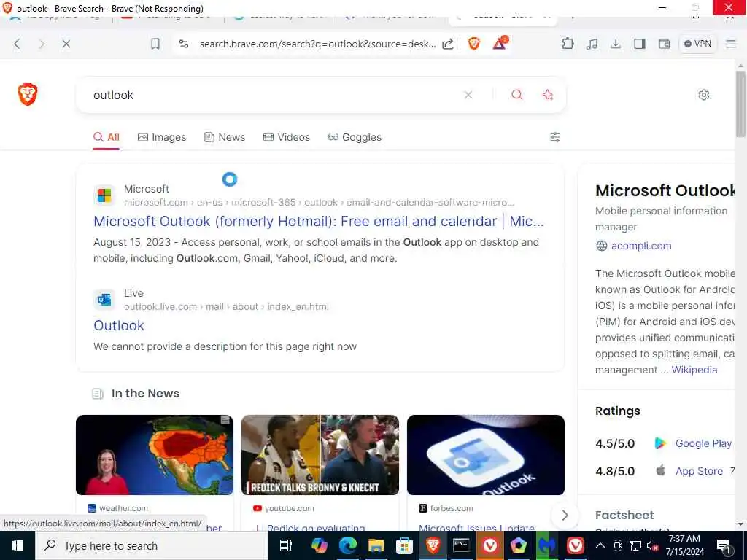Open the Wikipedia link in info panel
This screenshot has width=747, height=560.
694,370
